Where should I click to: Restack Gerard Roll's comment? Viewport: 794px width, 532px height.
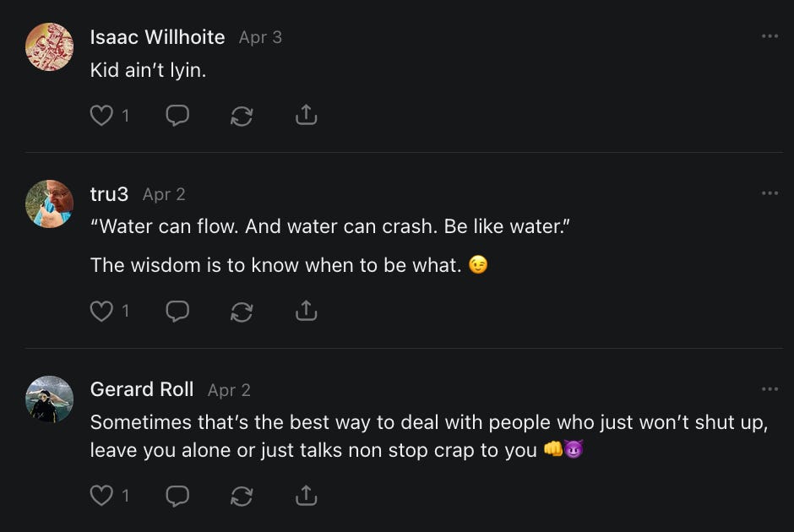(242, 496)
